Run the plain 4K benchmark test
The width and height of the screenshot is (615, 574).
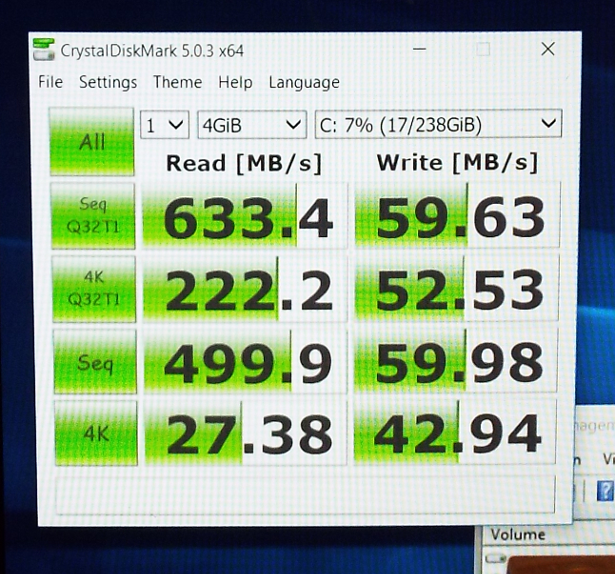[x=91, y=435]
